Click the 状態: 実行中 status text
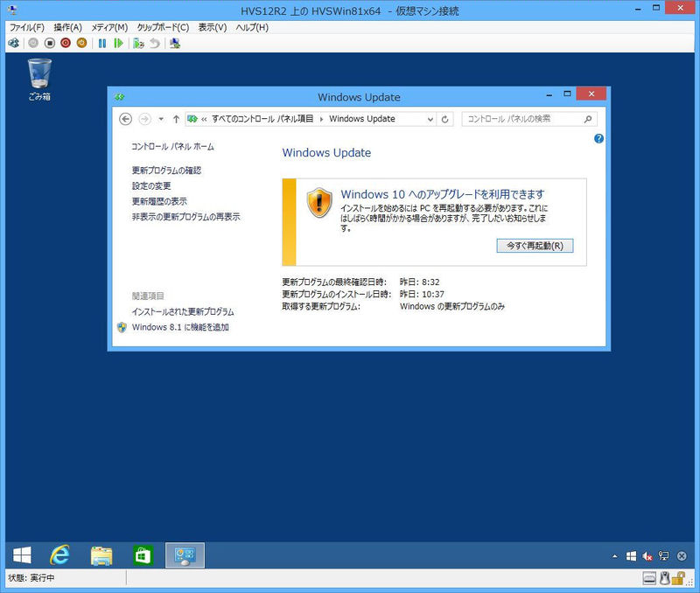 (x=31, y=578)
